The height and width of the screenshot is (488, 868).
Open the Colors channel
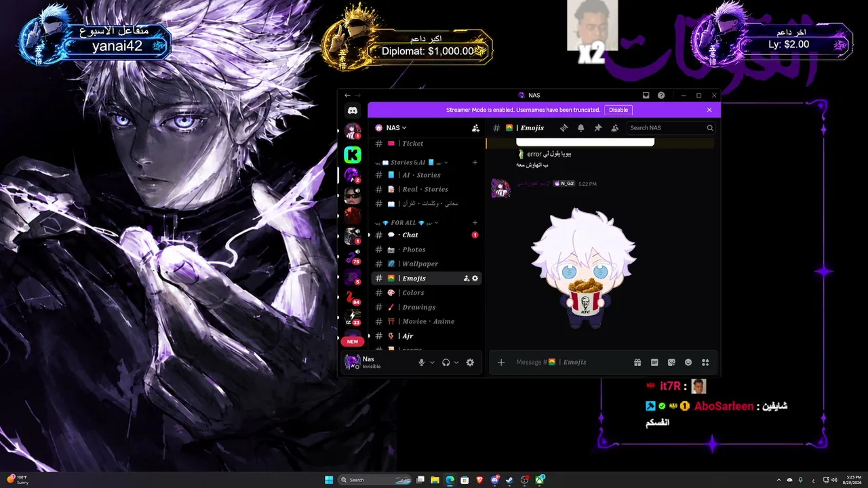coord(427,293)
